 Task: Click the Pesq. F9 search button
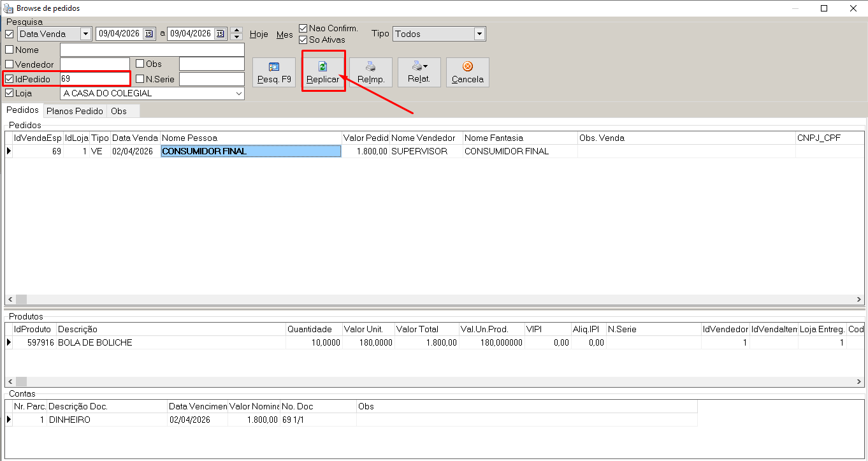pos(274,72)
